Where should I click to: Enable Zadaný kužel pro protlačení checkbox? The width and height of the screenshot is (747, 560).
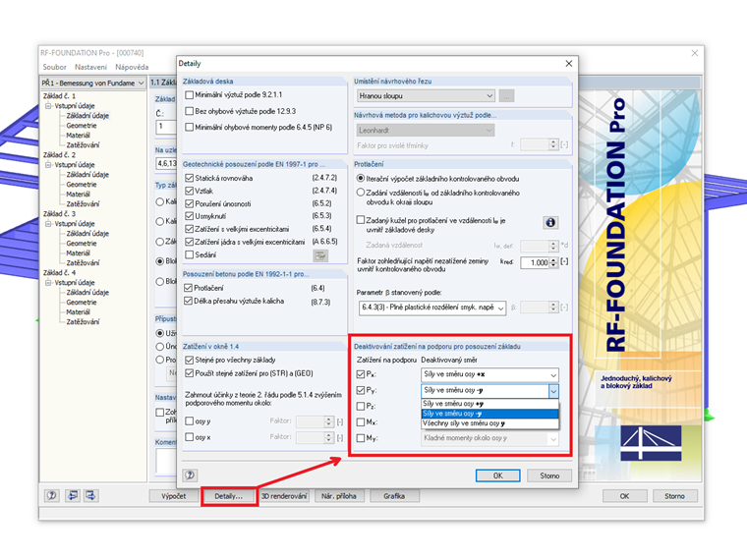361,220
